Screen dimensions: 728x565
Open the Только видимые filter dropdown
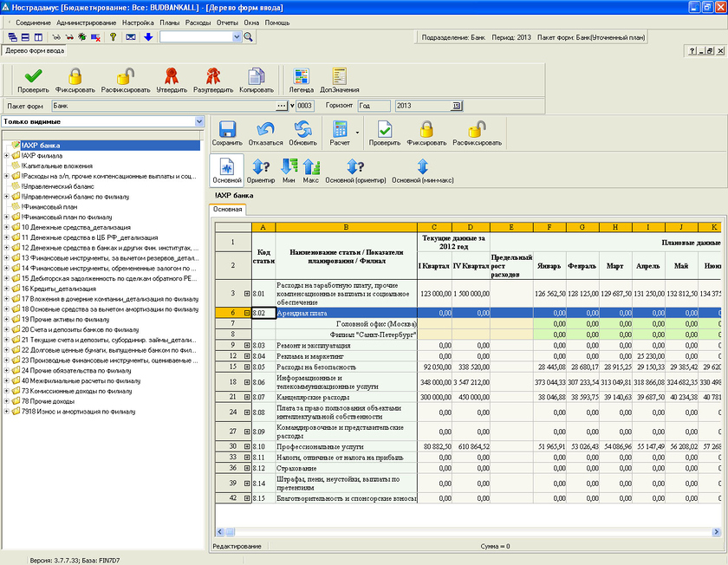(x=200, y=122)
